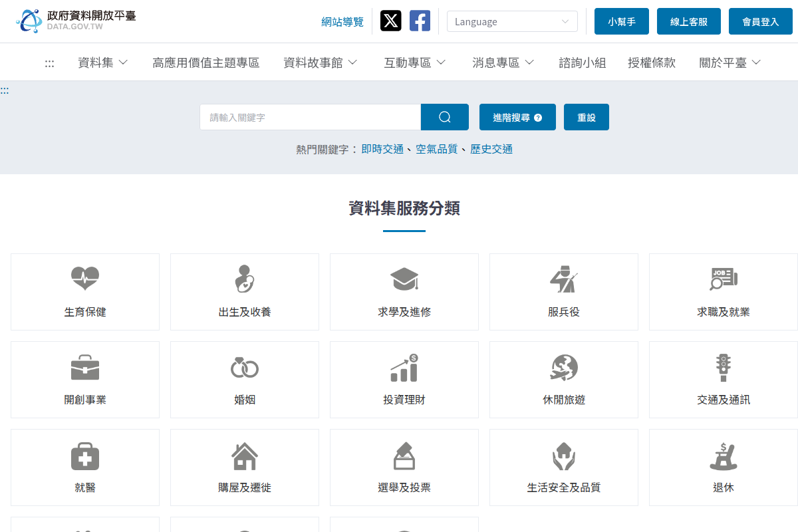The height and width of the screenshot is (532, 798).
Task: Click the 小幫手 button
Action: coord(622,21)
